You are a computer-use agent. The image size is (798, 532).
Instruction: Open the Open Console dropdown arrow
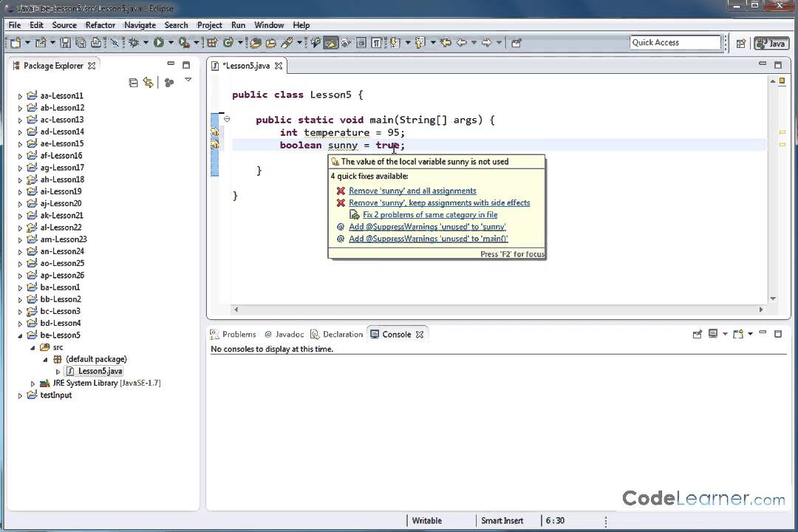[751, 335]
